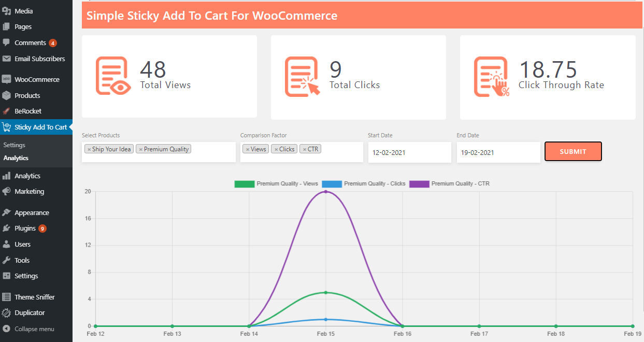
Task: Remove the Premium Quality product tag
Action: pos(140,149)
